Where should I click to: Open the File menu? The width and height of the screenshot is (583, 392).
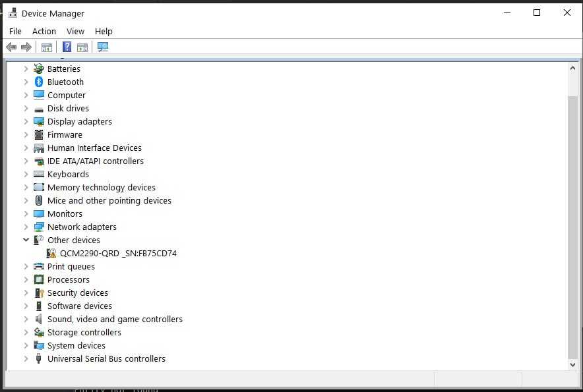coord(15,31)
